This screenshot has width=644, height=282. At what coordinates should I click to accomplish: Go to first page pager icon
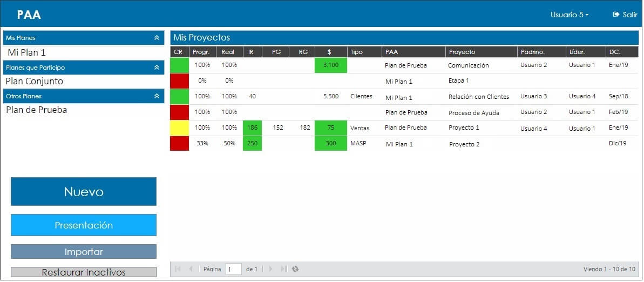(178, 269)
